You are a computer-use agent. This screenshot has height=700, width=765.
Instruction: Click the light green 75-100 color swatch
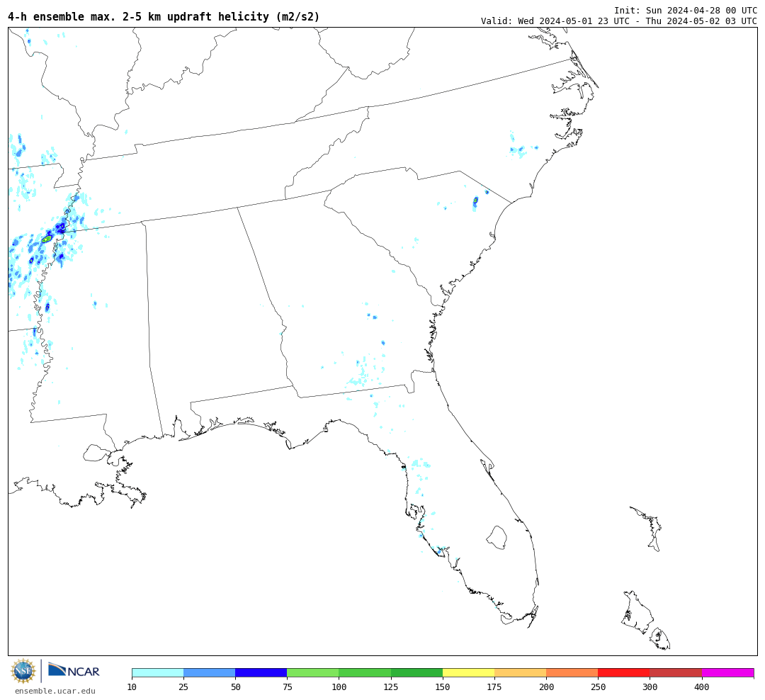[313, 673]
